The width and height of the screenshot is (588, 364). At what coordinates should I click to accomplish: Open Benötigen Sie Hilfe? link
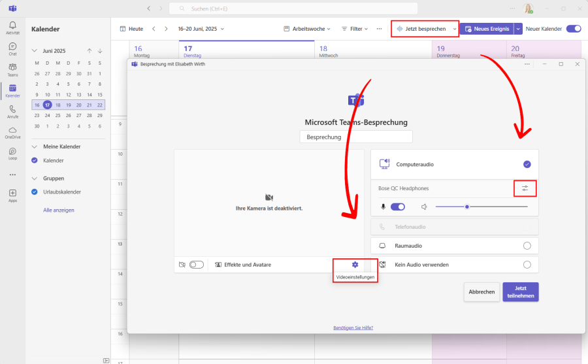[353, 327]
